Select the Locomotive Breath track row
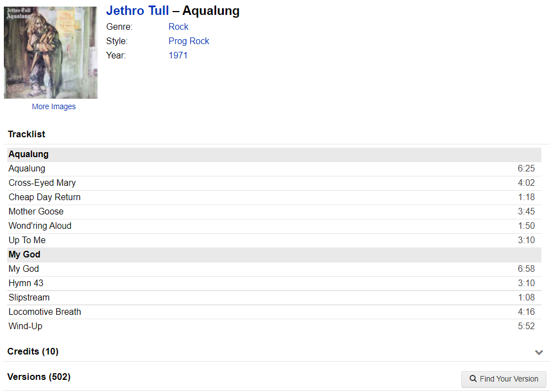554x392 pixels. pos(274,312)
